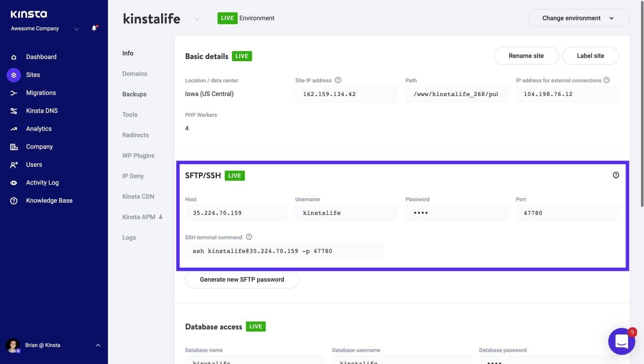The image size is (644, 364).
Task: Open the SFTP/SSH section help icon
Action: 616,175
